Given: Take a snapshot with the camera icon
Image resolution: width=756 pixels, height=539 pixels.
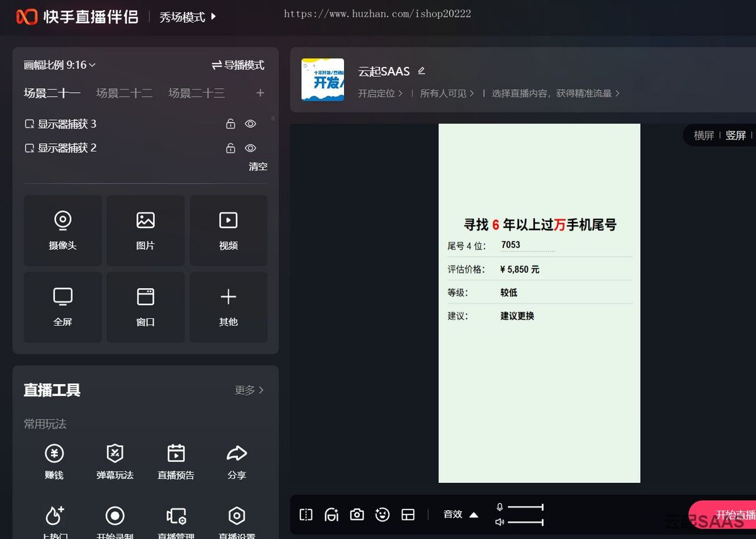Looking at the screenshot, I should pyautogui.click(x=357, y=514).
